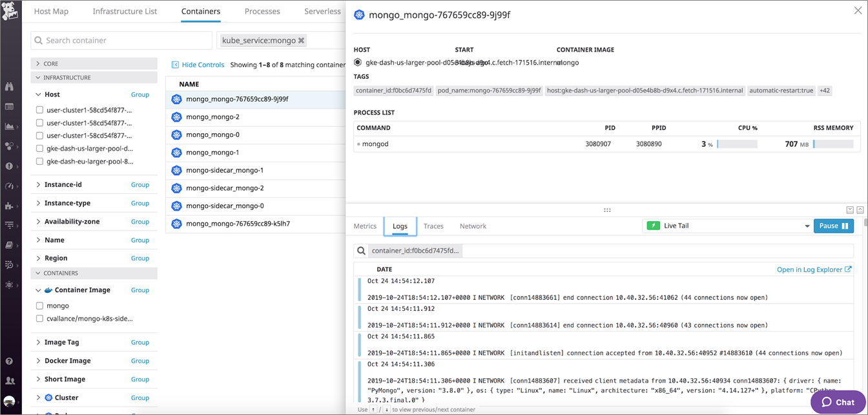Collapse the INFRASTRUCTURE section
This screenshot has width=868, height=415.
click(x=94, y=78)
